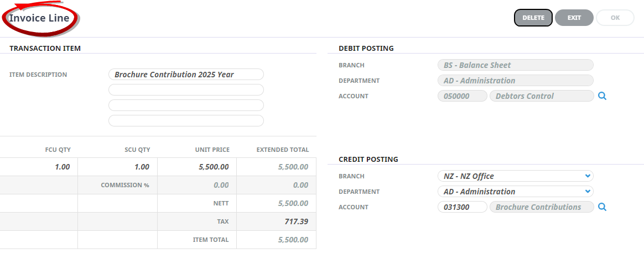Viewport: 644px width, 259px height.
Task: Click the Invoice Line page title
Action: point(39,18)
